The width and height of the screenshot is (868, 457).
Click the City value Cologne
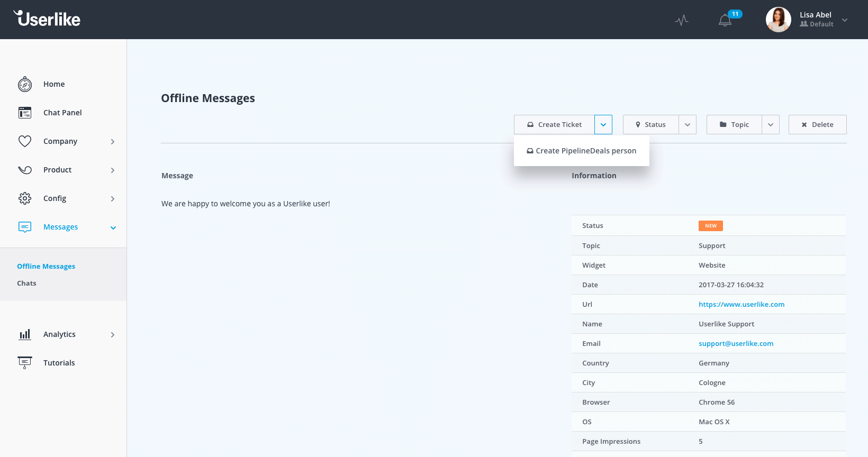click(712, 382)
